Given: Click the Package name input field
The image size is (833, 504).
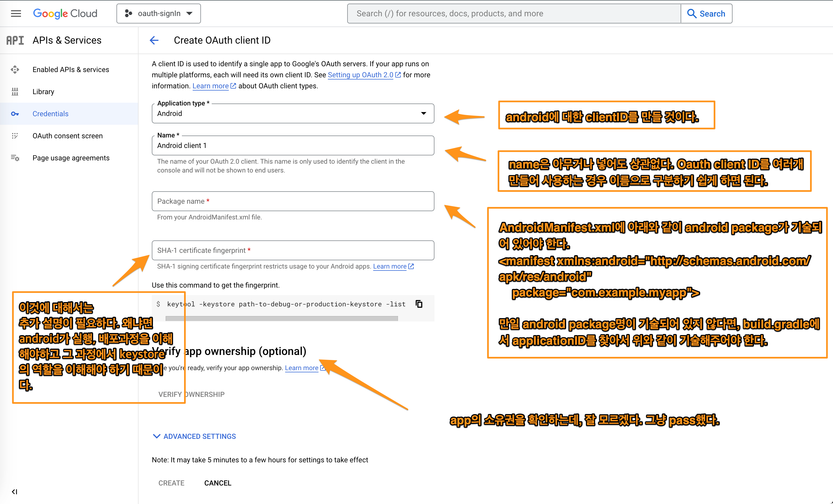Looking at the screenshot, I should pyautogui.click(x=293, y=201).
